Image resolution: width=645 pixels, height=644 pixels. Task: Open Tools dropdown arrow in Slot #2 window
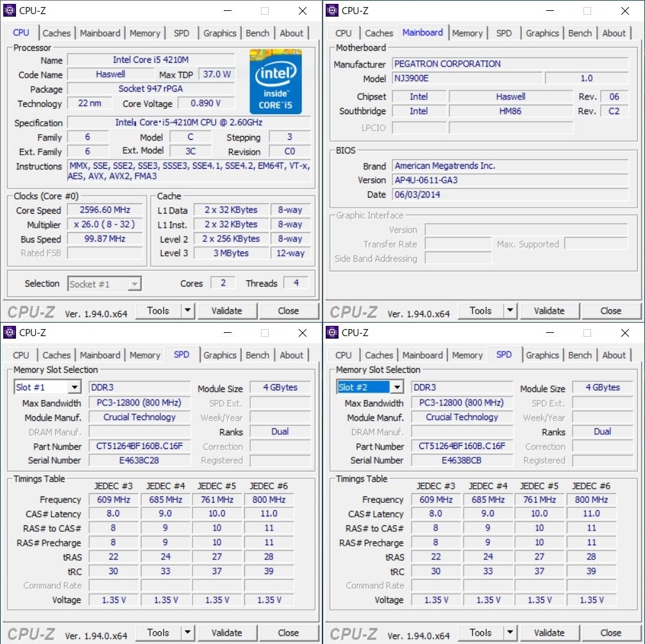(x=510, y=632)
